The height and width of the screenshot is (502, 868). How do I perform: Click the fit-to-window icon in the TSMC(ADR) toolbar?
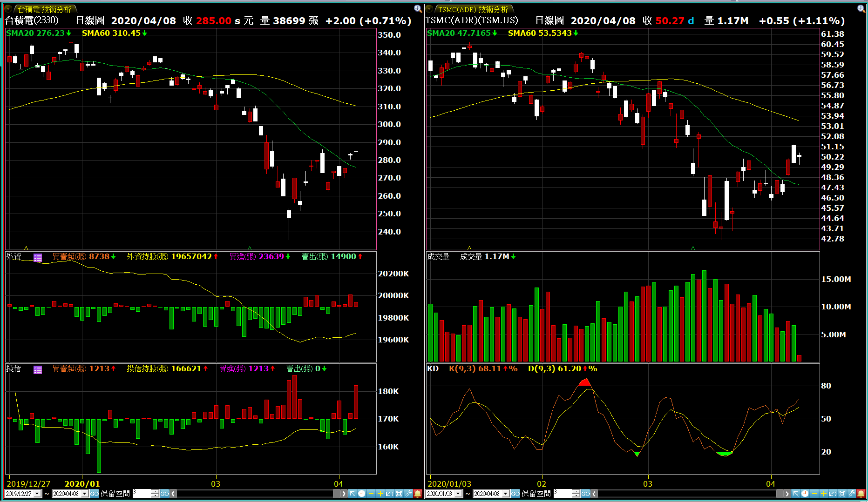(x=842, y=494)
